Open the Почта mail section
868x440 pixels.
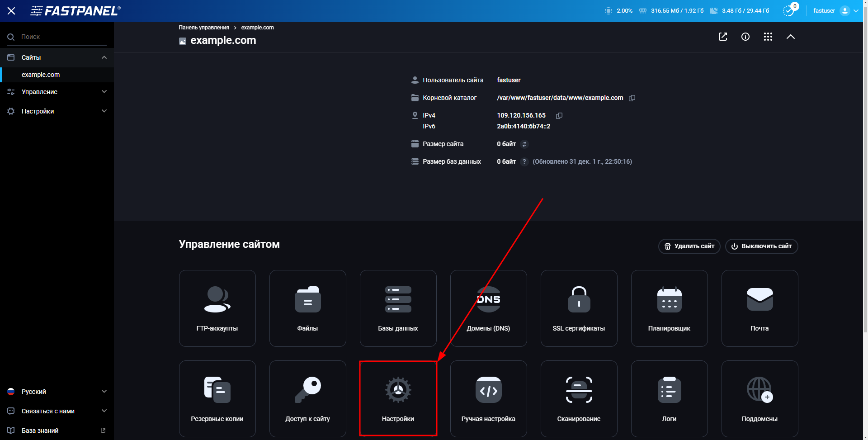coord(759,308)
